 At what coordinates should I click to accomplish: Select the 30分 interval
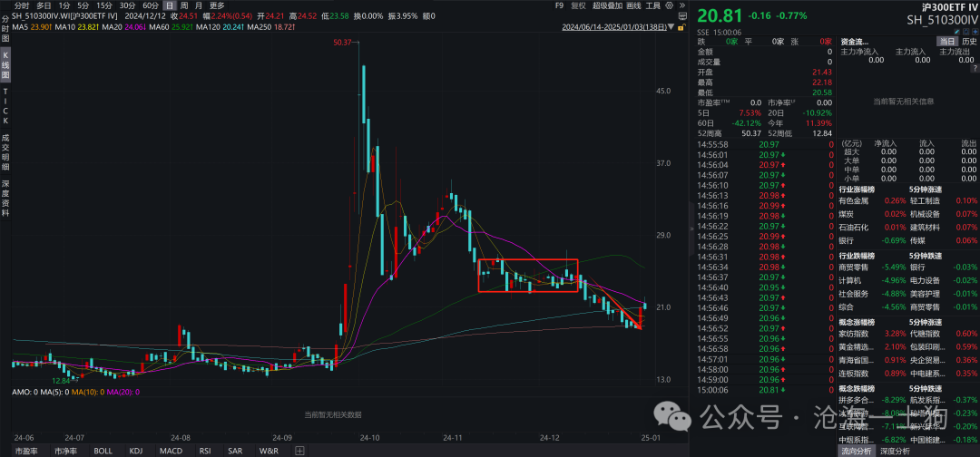(128, 5)
